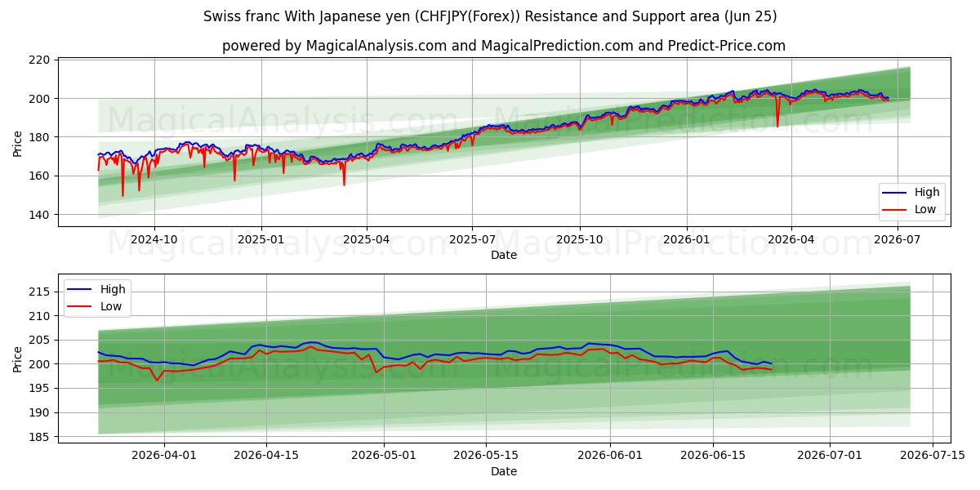The image size is (980, 490).
Task: Click the 195 price tick of lower chart
Action: [x=41, y=389]
